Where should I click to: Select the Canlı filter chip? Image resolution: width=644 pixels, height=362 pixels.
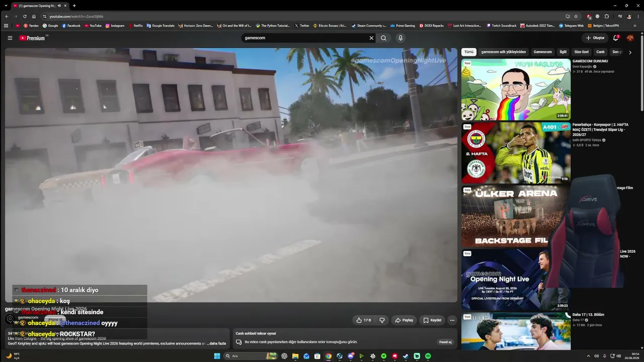[600, 52]
